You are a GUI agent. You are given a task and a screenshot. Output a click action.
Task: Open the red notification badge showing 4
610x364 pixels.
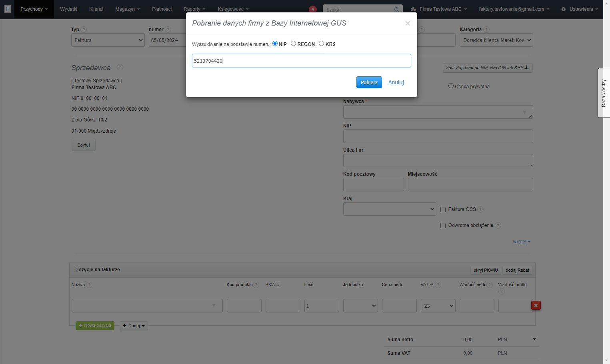pos(313,9)
